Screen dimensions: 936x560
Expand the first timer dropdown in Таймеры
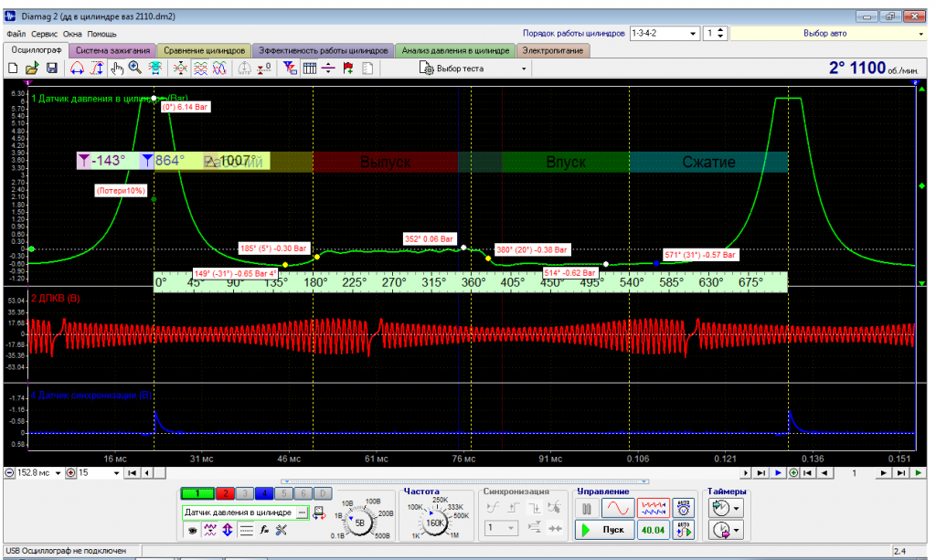point(737,509)
